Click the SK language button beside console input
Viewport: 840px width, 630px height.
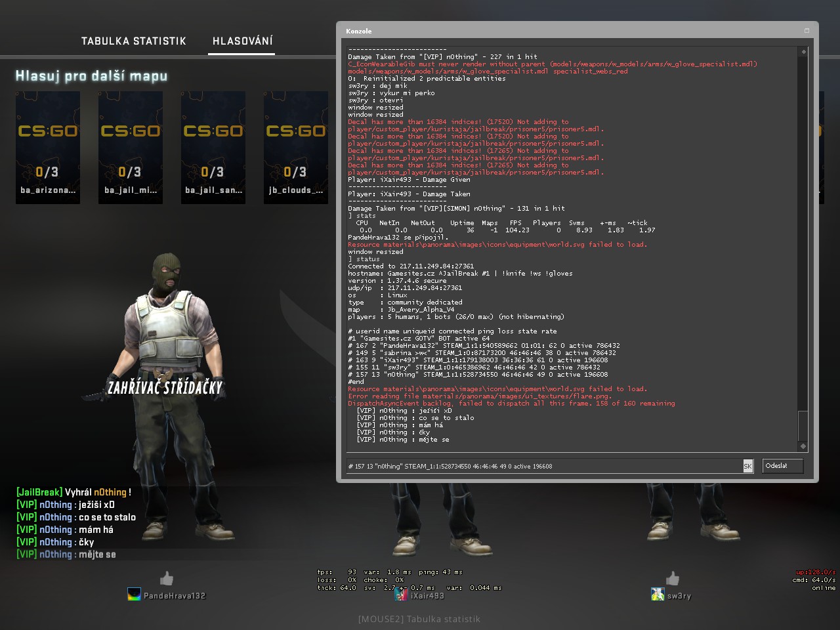pyautogui.click(x=747, y=466)
